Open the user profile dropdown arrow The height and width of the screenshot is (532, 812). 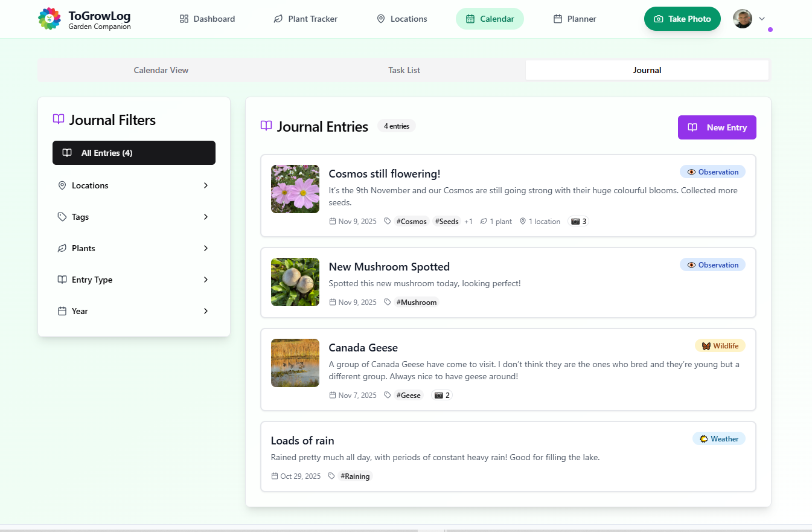[x=762, y=19]
